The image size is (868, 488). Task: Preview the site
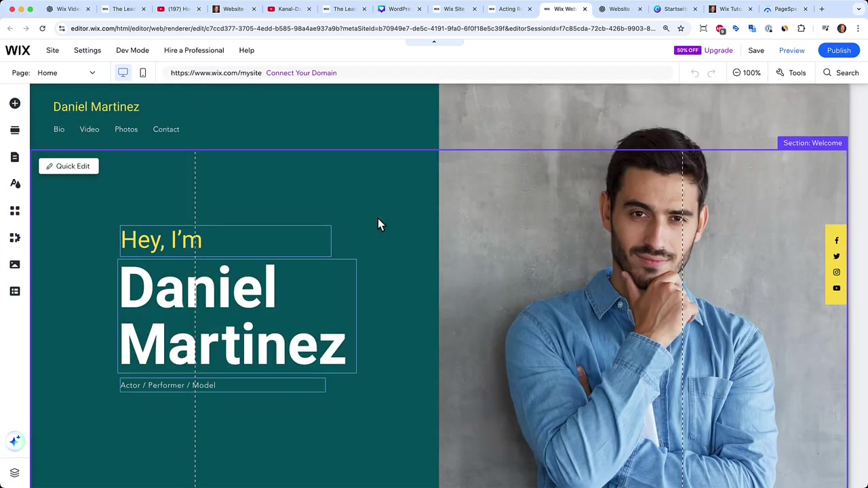click(791, 50)
